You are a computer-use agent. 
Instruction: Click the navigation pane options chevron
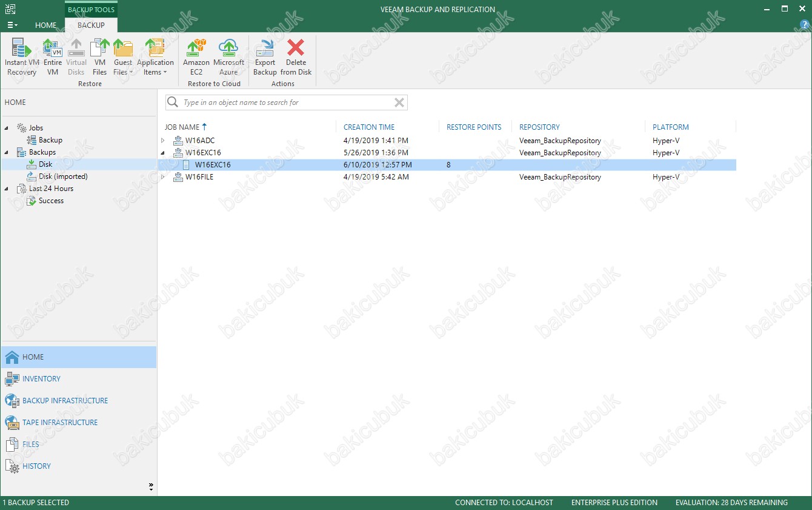tap(151, 486)
